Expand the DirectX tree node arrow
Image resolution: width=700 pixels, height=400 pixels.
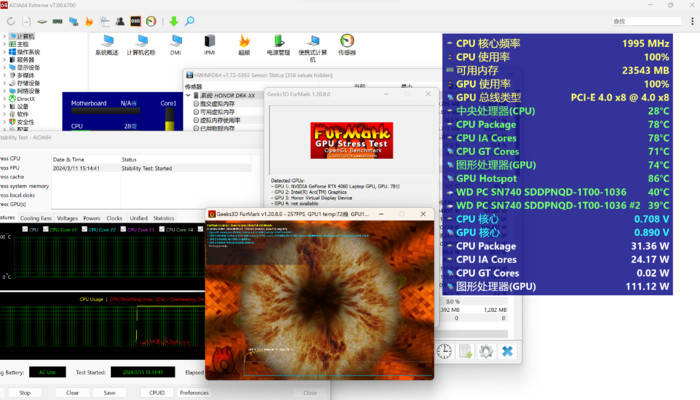[4, 99]
